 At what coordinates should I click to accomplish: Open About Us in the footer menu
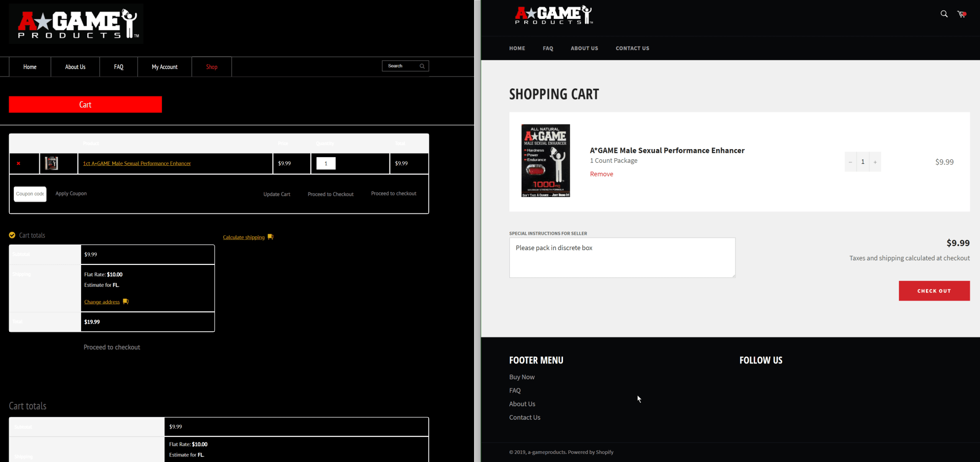pos(522,404)
